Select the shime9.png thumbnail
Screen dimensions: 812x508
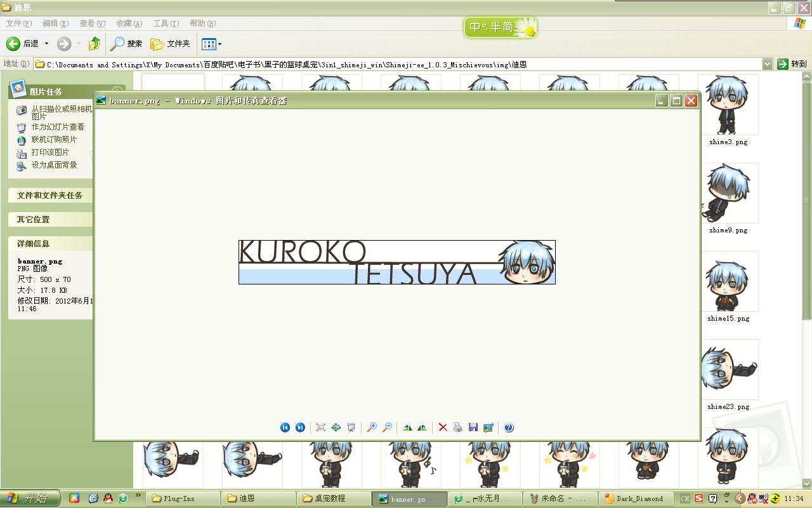[728, 198]
